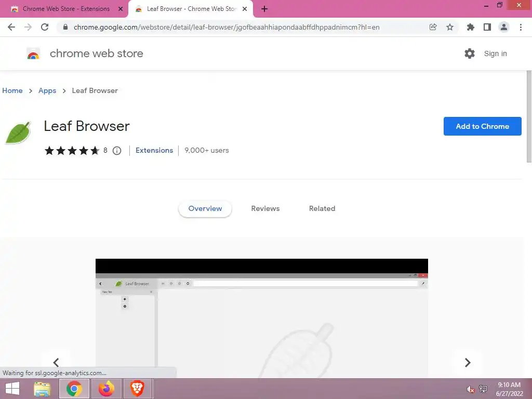Click Sign in

point(495,54)
